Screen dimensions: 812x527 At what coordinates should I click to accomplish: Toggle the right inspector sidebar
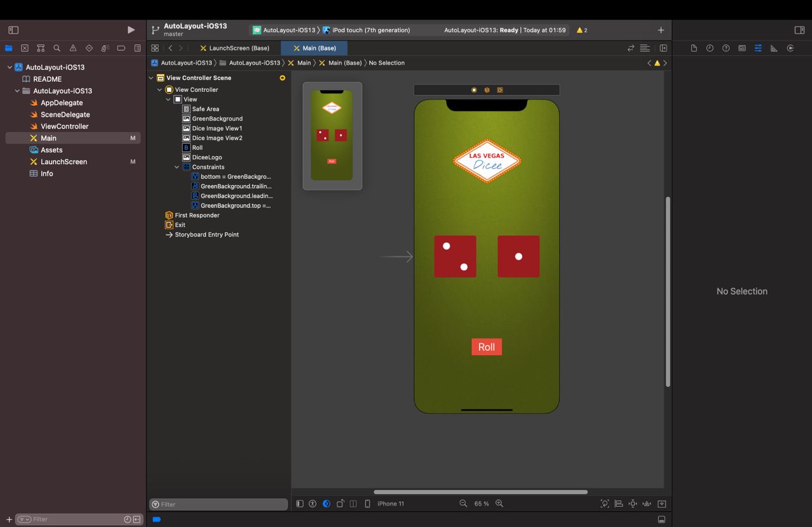(x=799, y=30)
